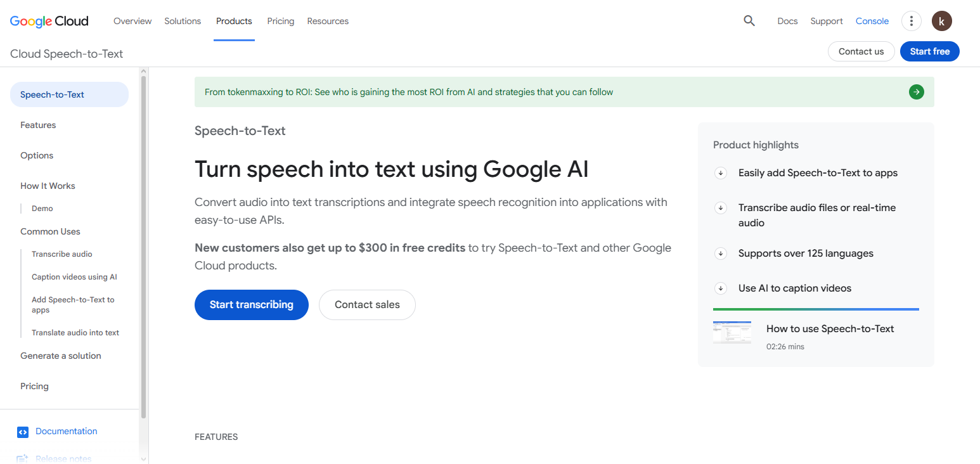
Task: Click the 'Supports over 125 languages' text
Action: point(806,254)
